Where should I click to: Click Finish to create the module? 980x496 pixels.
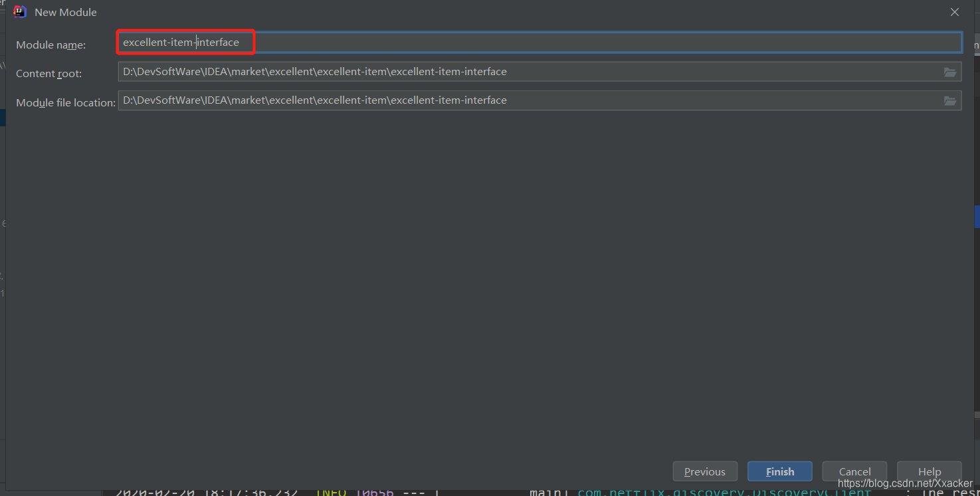780,471
